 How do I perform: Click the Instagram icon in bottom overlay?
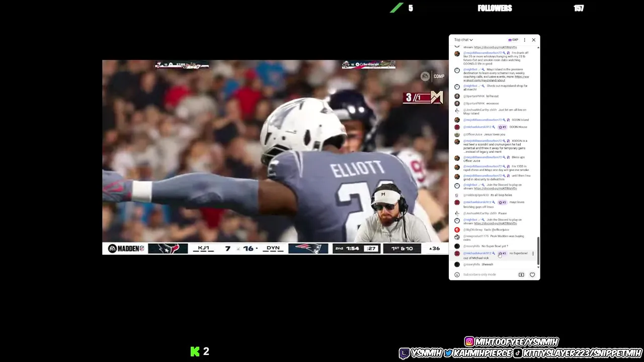click(469, 342)
